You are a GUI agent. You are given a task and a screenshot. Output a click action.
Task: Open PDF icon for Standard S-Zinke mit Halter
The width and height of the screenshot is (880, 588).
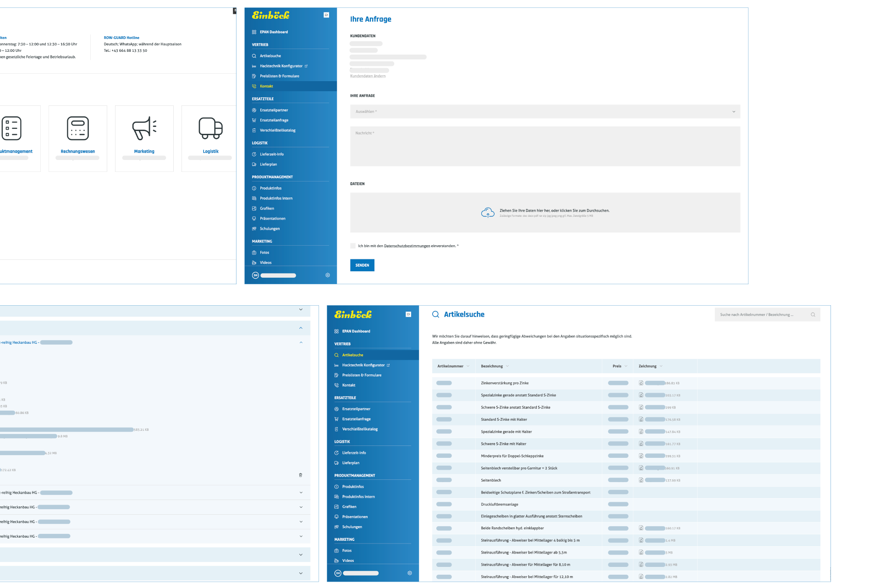641,419
